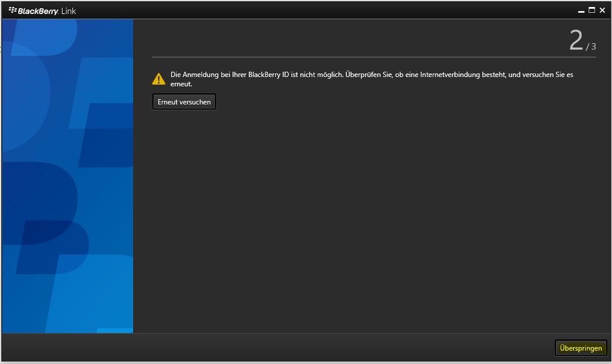Click the yellow warning triangle icon

158,79
